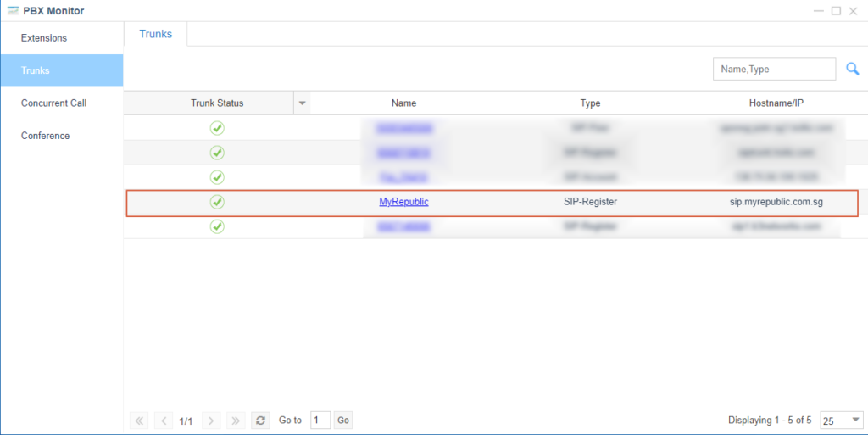
Task: Select the Trunks tab at the top
Action: pyautogui.click(x=155, y=34)
